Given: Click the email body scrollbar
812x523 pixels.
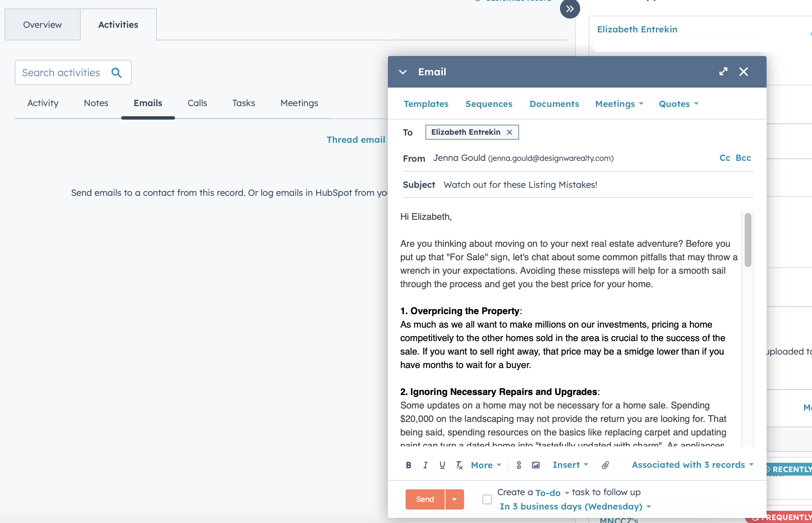Looking at the screenshot, I should 748,240.
